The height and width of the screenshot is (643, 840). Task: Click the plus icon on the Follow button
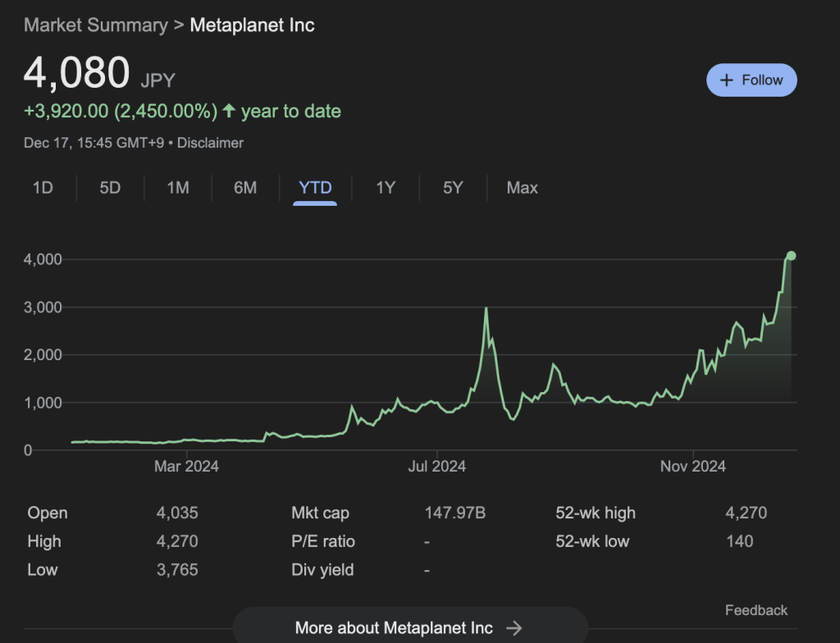pos(725,80)
